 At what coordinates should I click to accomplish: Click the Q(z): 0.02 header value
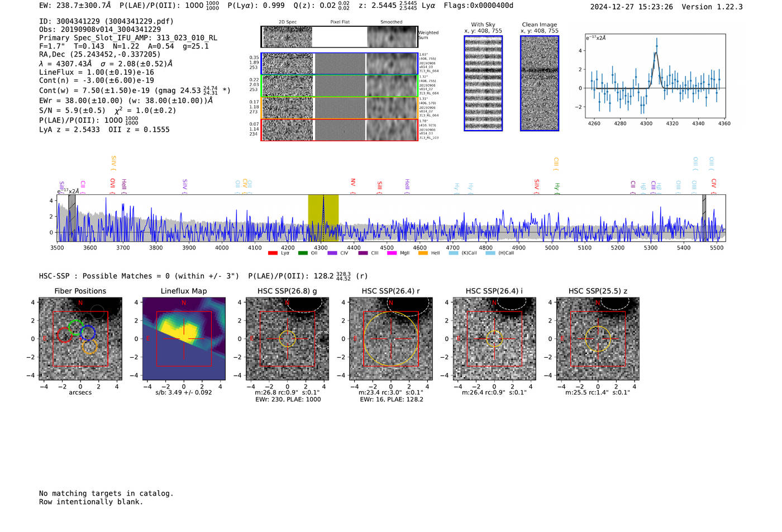click(x=321, y=6)
